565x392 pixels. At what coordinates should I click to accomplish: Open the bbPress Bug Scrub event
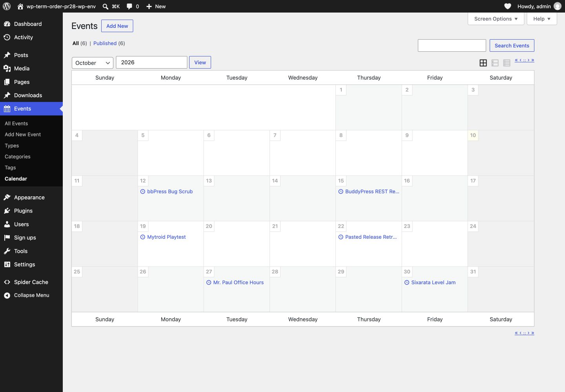[x=166, y=191]
